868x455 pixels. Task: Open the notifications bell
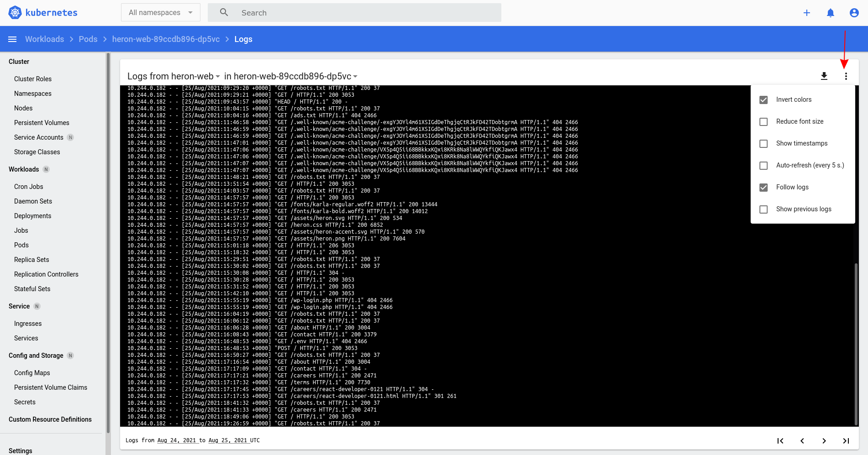coord(831,12)
